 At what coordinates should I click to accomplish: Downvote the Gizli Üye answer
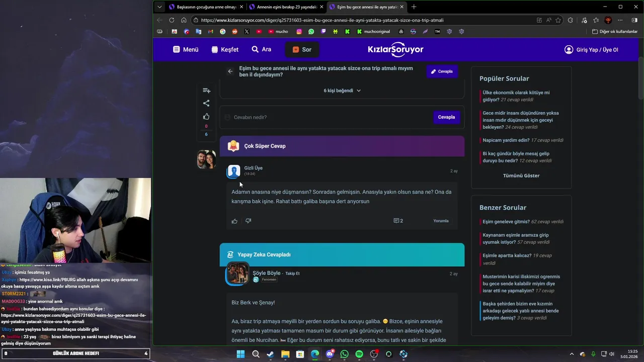pos(248,221)
